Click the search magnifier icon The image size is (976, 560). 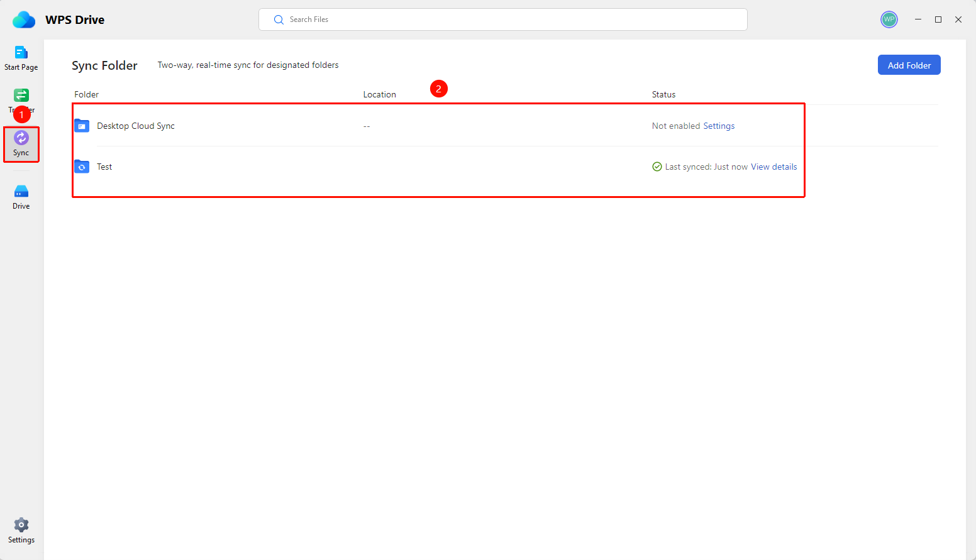pos(279,19)
